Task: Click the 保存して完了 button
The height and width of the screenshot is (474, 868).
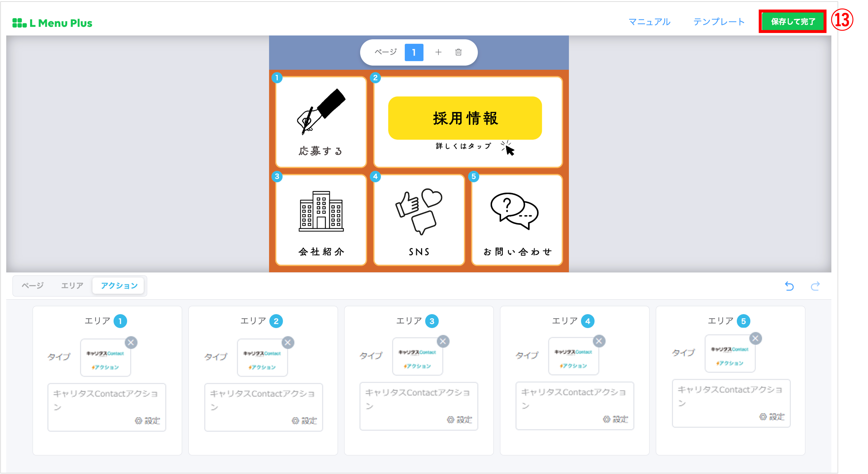Action: [x=793, y=22]
